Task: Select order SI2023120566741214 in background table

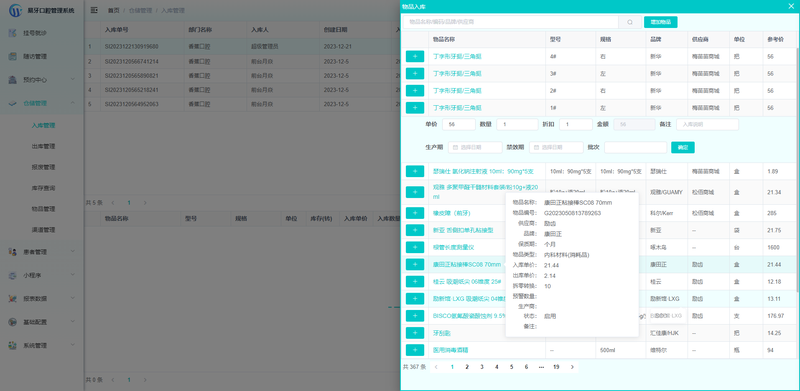Action: [x=132, y=61]
